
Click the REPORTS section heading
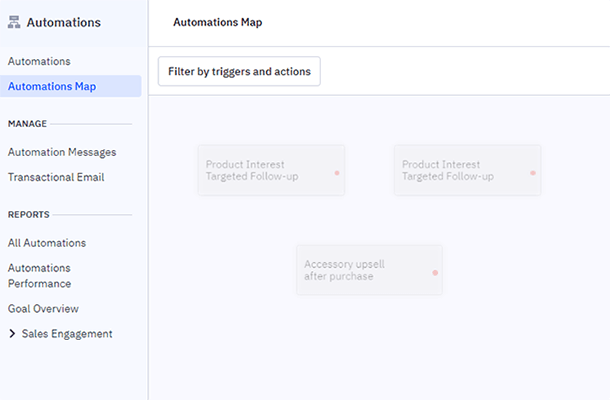click(28, 214)
